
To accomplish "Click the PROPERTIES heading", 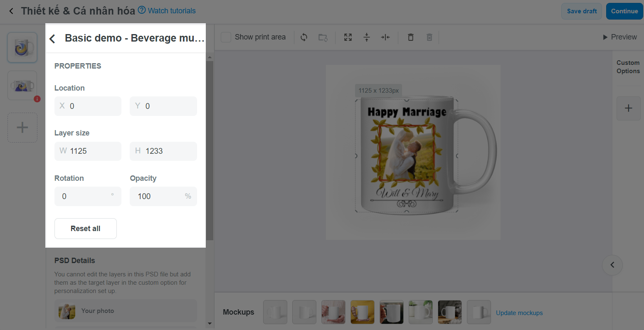I will point(78,66).
